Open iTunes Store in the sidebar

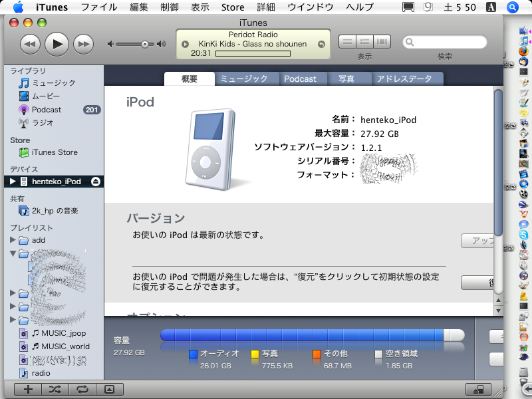(x=54, y=152)
